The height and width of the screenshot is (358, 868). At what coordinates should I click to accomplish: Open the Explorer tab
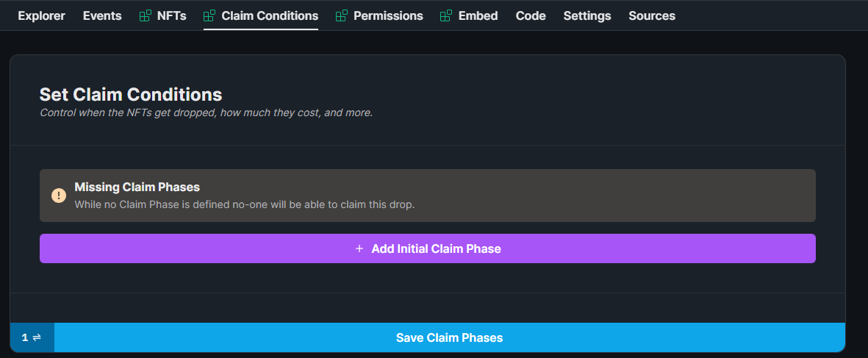pos(41,16)
